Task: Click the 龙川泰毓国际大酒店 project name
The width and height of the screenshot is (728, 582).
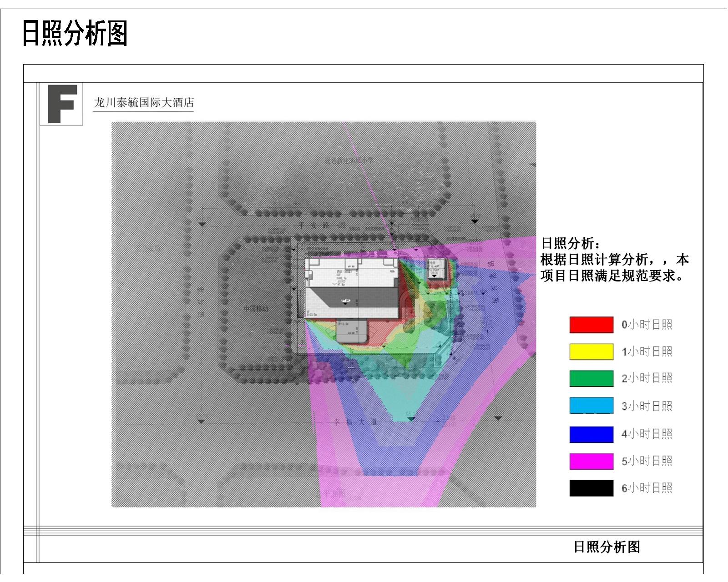Action: tap(144, 103)
